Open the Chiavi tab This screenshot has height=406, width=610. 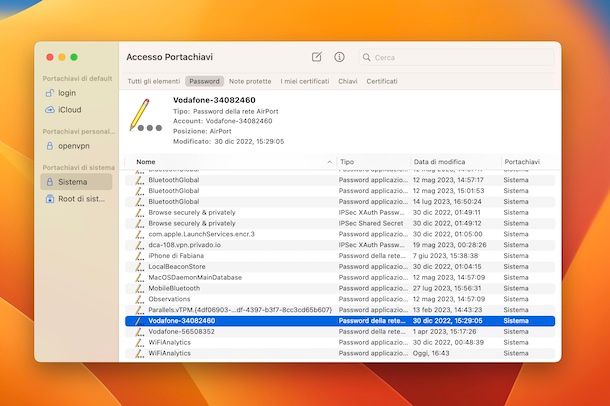(x=348, y=81)
